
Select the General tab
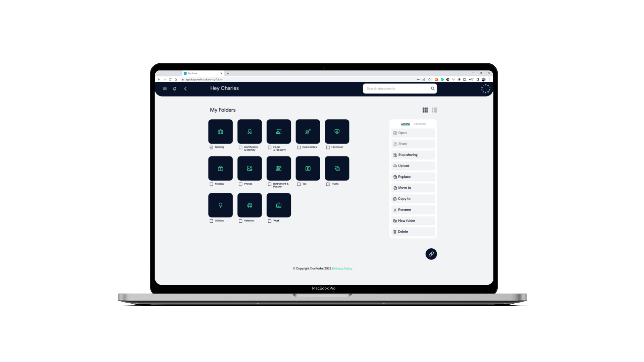[405, 124]
